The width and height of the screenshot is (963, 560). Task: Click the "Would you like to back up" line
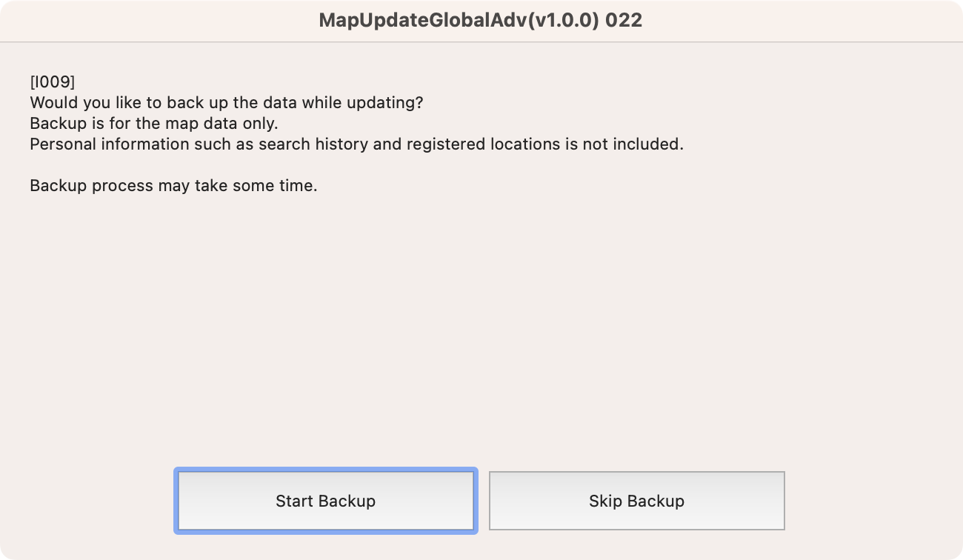click(226, 102)
